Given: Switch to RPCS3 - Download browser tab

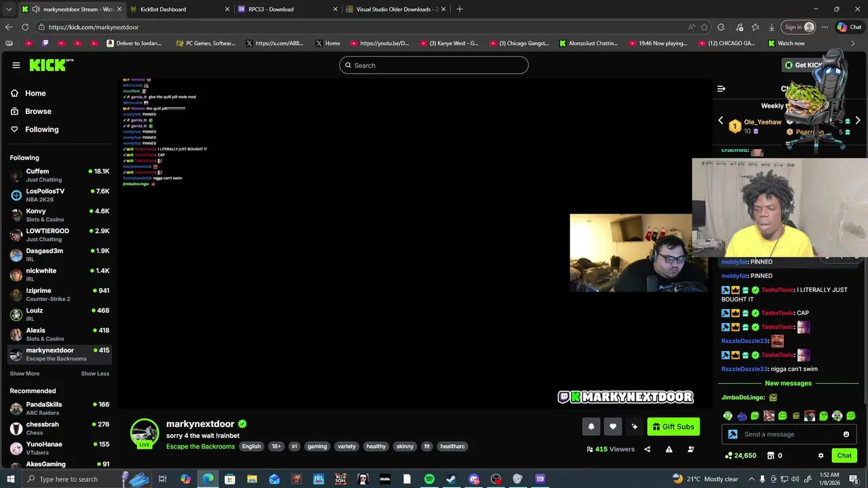Looking at the screenshot, I should [287, 9].
